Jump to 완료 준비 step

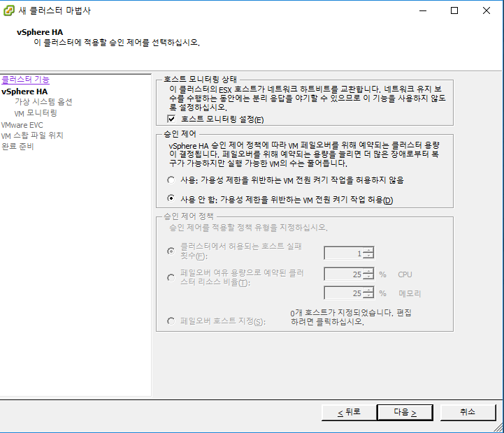coord(17,147)
